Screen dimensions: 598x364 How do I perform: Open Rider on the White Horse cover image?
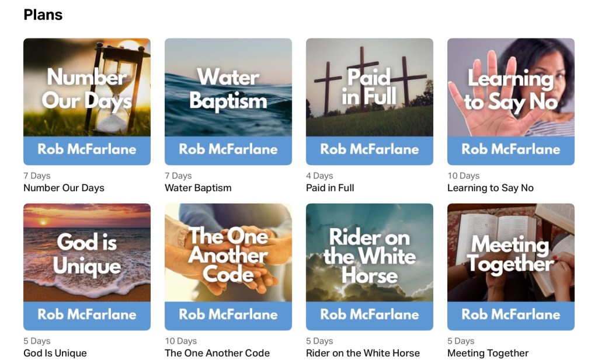pyautogui.click(x=370, y=267)
